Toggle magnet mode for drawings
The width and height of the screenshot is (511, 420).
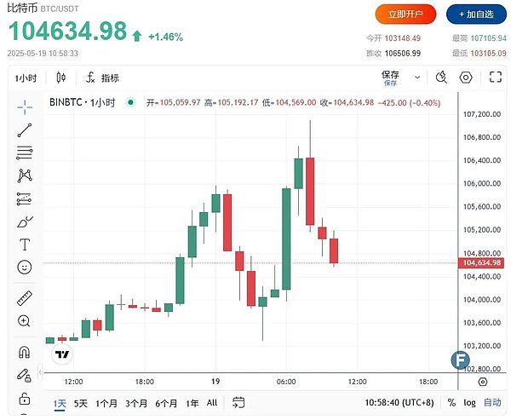click(x=24, y=352)
